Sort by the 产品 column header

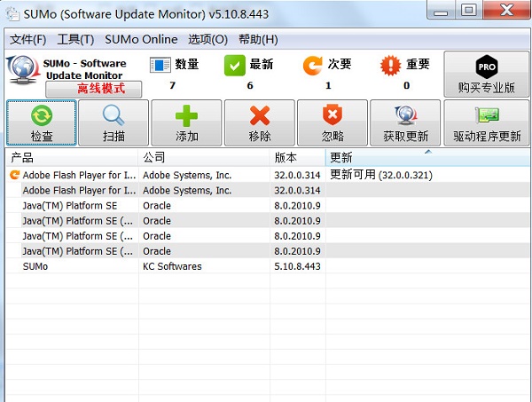(x=72, y=158)
